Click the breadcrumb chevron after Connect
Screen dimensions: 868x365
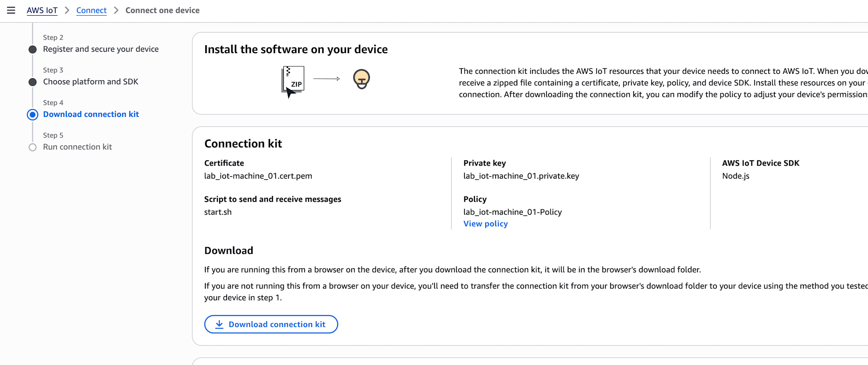click(116, 10)
